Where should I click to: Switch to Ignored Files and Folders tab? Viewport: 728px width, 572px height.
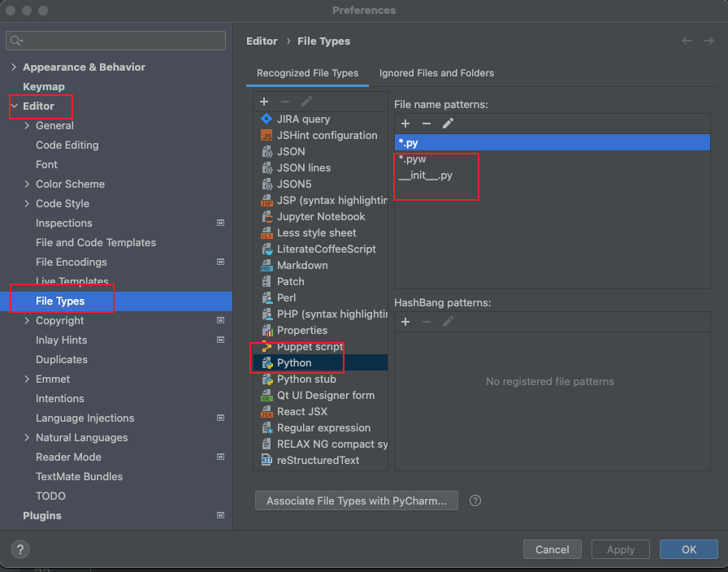(436, 73)
